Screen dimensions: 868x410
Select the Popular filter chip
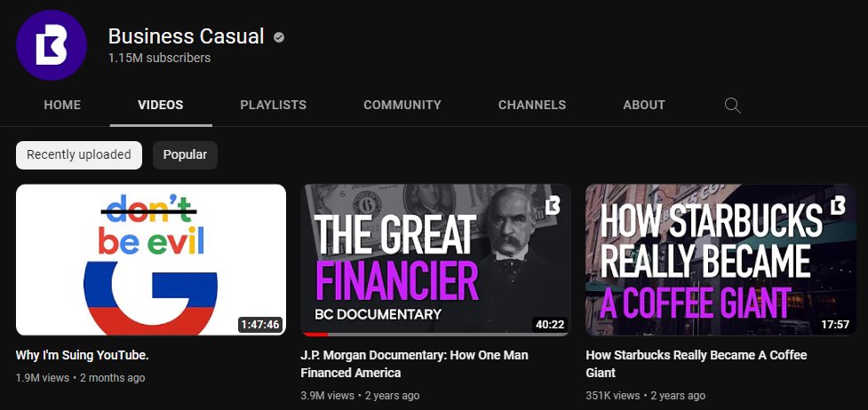tap(185, 155)
